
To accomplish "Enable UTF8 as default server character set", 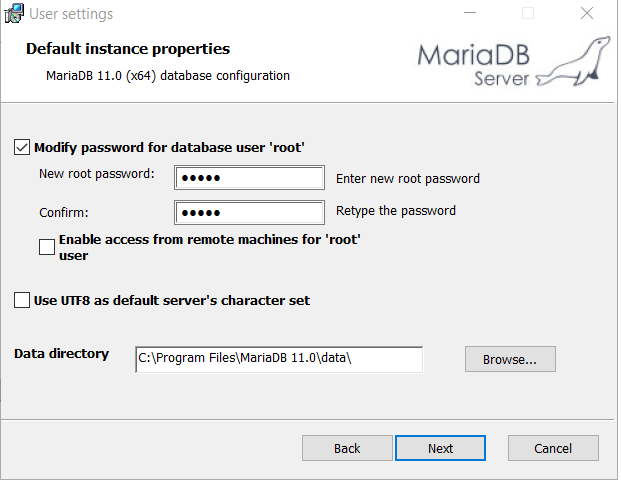I will click(x=23, y=300).
